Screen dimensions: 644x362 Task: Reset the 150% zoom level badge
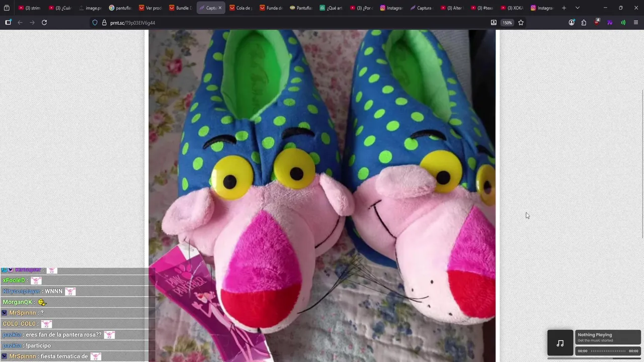click(507, 23)
